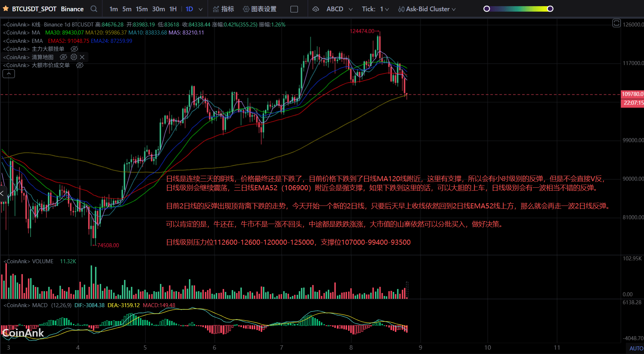Toggle visibility of 主力大额挂单 indicator

pyautogui.click(x=74, y=49)
